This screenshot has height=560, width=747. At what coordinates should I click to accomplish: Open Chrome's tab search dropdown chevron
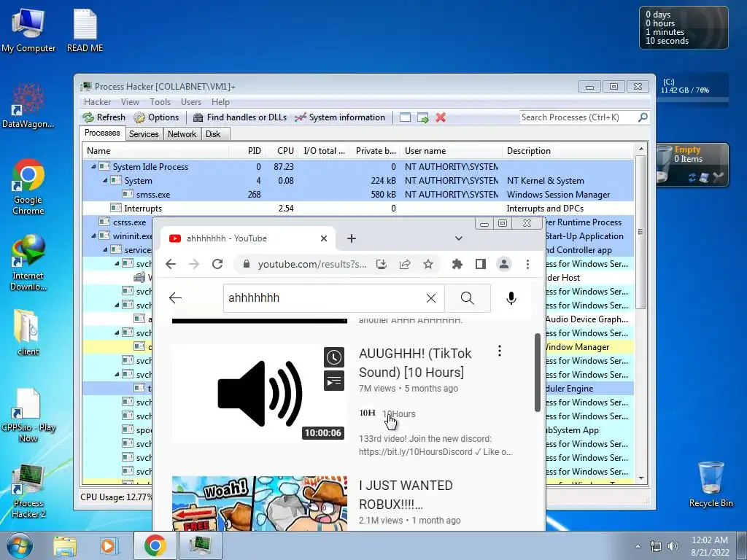pyautogui.click(x=458, y=238)
